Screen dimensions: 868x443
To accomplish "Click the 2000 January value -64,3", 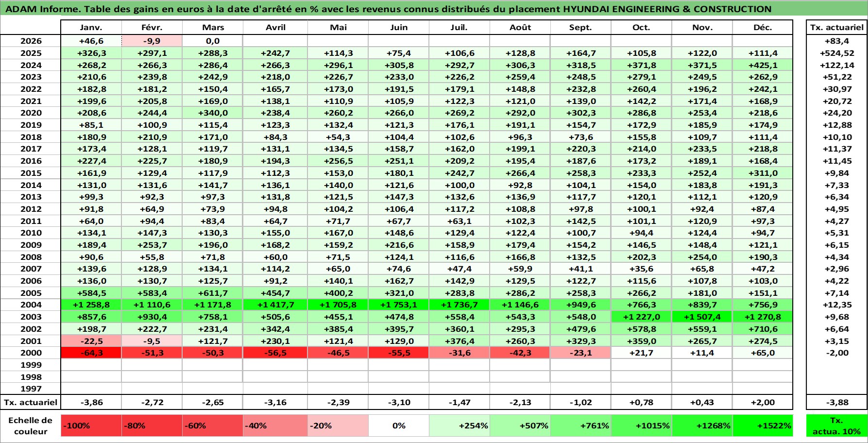I will 91,353.
